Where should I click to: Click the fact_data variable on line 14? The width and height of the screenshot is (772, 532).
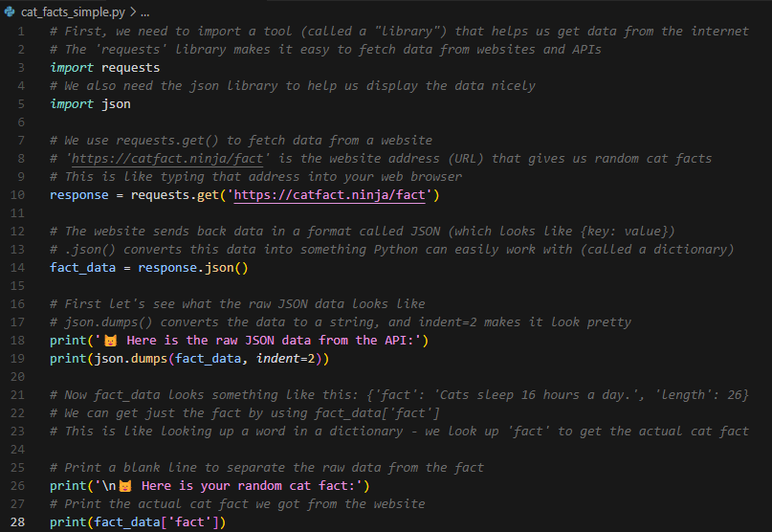coord(82,268)
